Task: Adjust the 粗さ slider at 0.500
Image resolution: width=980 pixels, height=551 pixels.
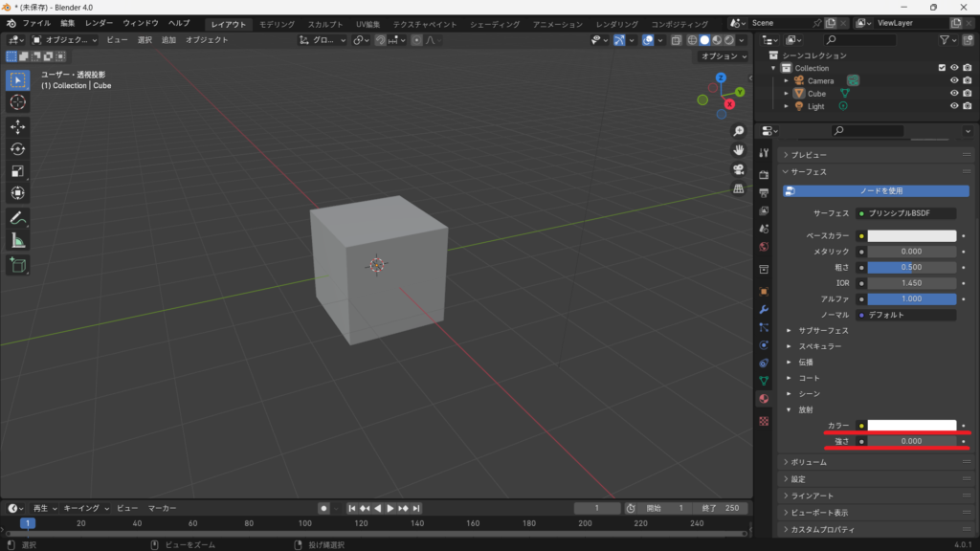Action: point(911,268)
